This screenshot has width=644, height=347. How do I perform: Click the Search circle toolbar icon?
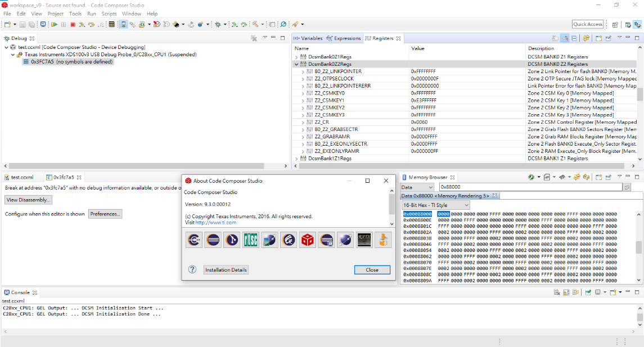pyautogui.click(x=283, y=25)
